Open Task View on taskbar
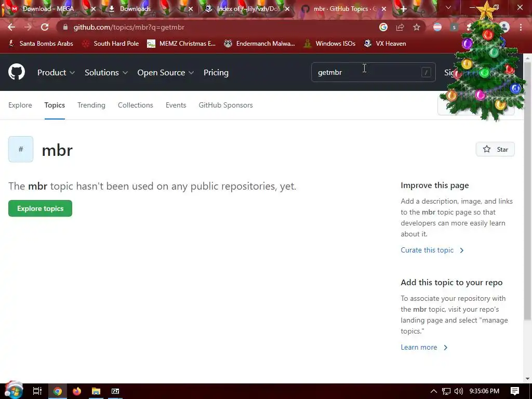The height and width of the screenshot is (399, 532). click(x=37, y=391)
